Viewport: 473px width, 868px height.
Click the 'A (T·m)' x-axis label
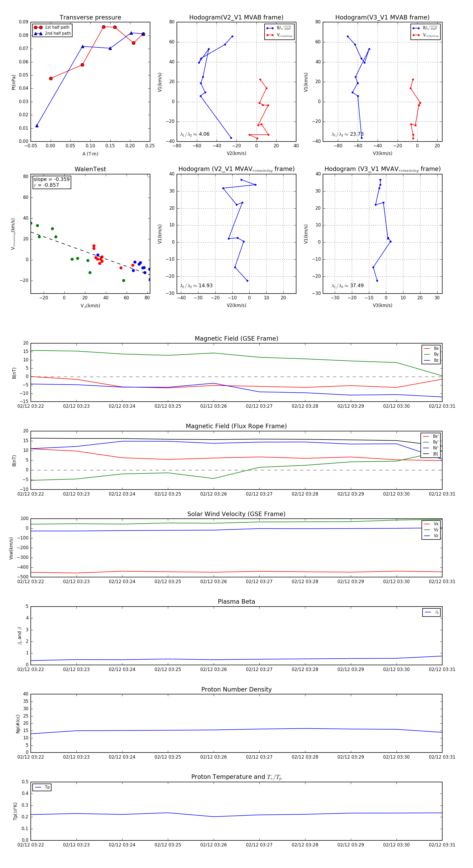click(x=90, y=154)
